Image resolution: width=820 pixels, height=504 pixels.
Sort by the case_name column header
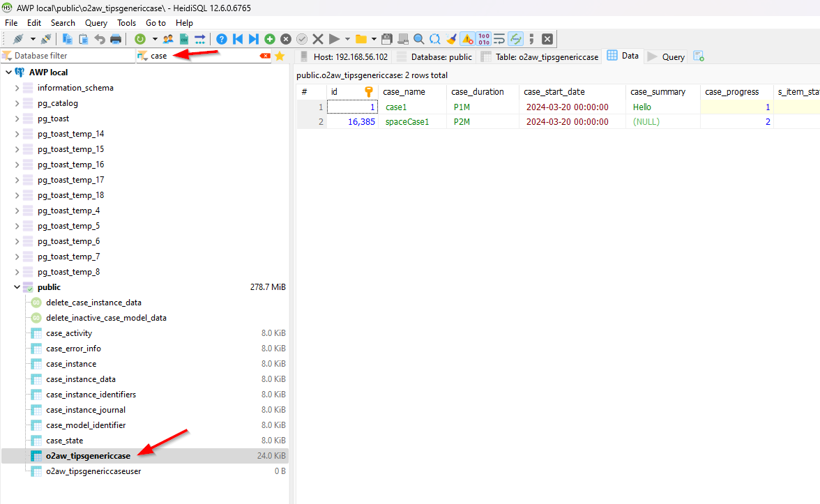coord(404,92)
